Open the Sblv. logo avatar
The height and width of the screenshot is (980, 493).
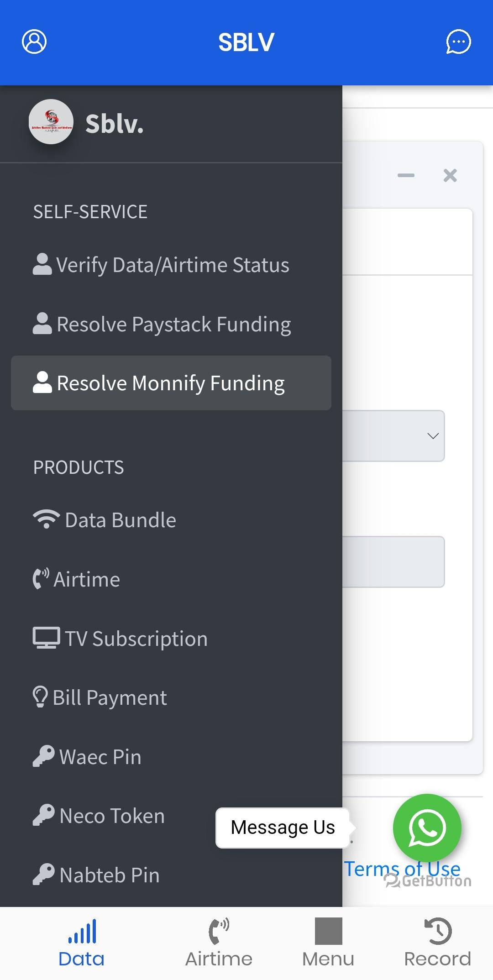click(51, 122)
